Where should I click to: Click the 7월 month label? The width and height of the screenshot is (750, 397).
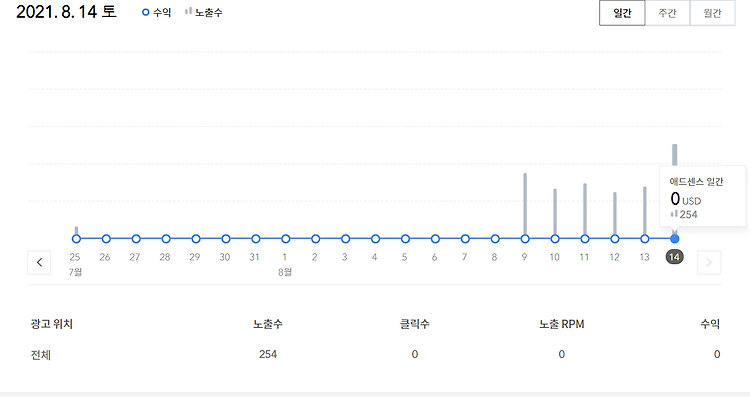(76, 272)
